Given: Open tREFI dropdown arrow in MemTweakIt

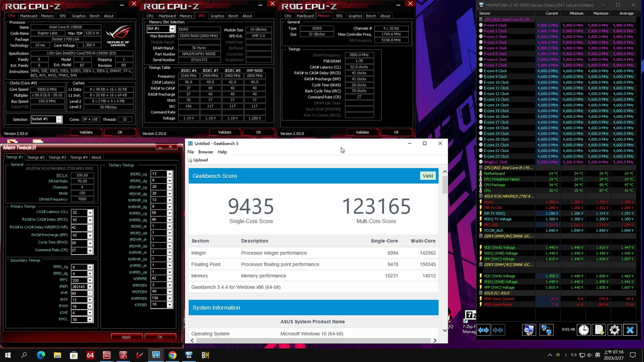Looking at the screenshot, I should tap(90, 287).
